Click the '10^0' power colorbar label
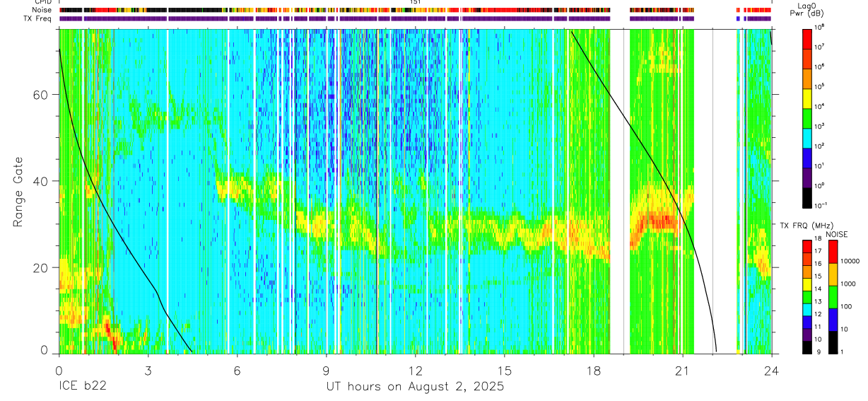 820,185
